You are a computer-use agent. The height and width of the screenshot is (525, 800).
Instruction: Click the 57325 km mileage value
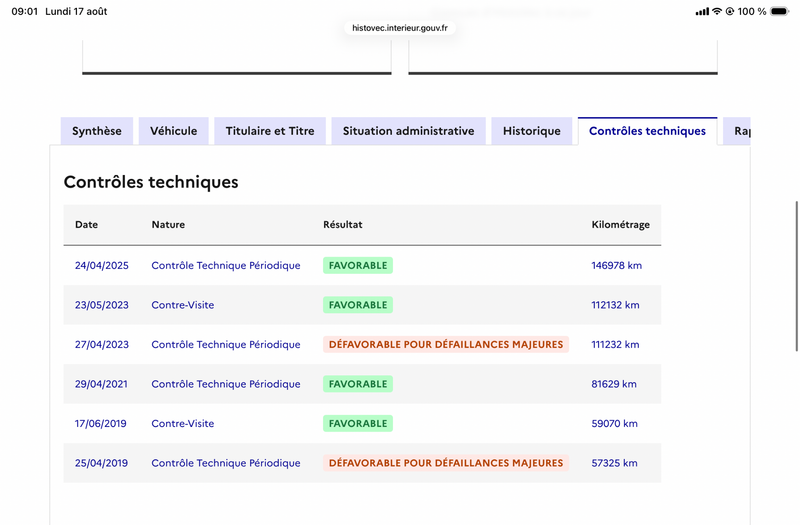pos(614,463)
